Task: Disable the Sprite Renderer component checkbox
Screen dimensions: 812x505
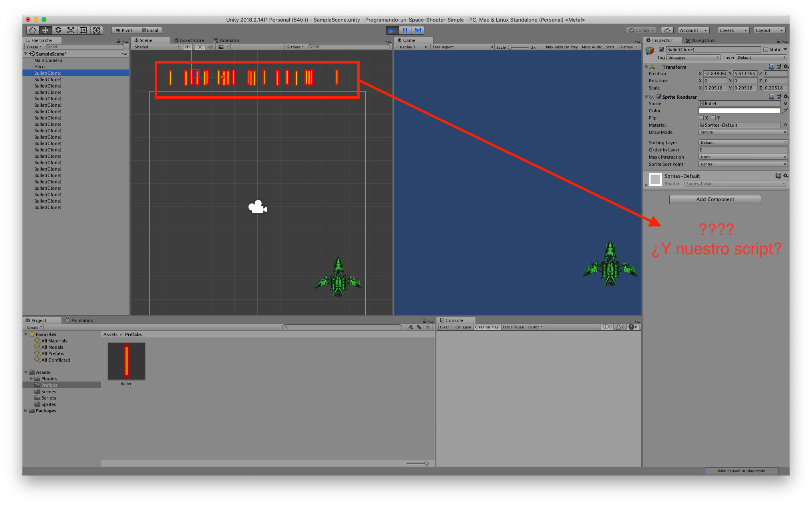Action: (659, 97)
